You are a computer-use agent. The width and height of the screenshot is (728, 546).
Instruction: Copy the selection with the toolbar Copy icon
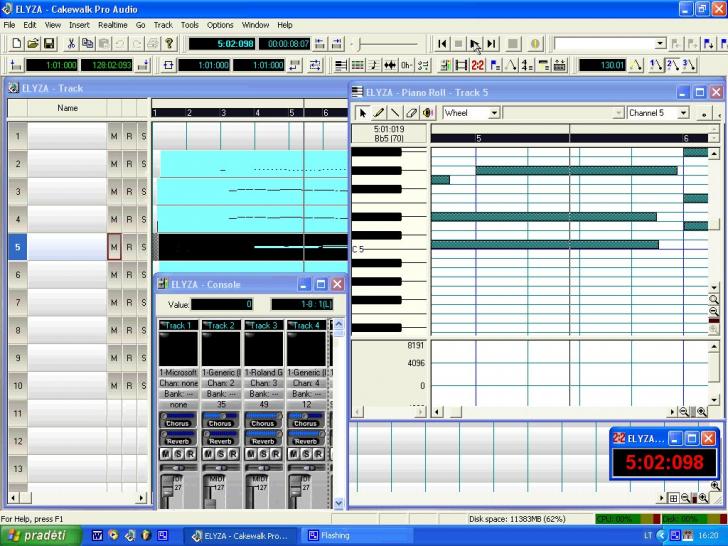(x=87, y=44)
